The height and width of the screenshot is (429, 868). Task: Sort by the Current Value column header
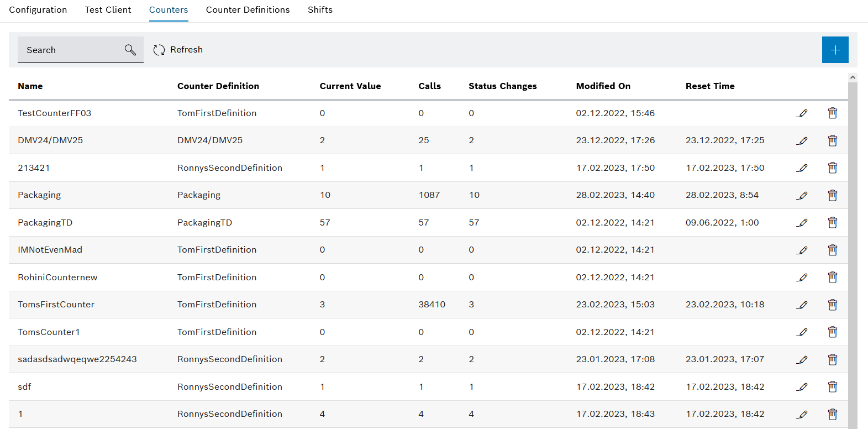350,86
